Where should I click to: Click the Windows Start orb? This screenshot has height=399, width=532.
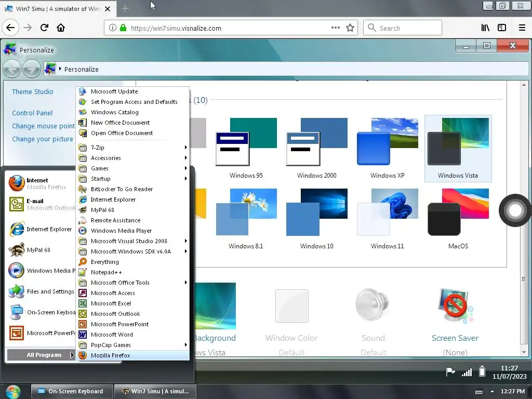tap(13, 392)
